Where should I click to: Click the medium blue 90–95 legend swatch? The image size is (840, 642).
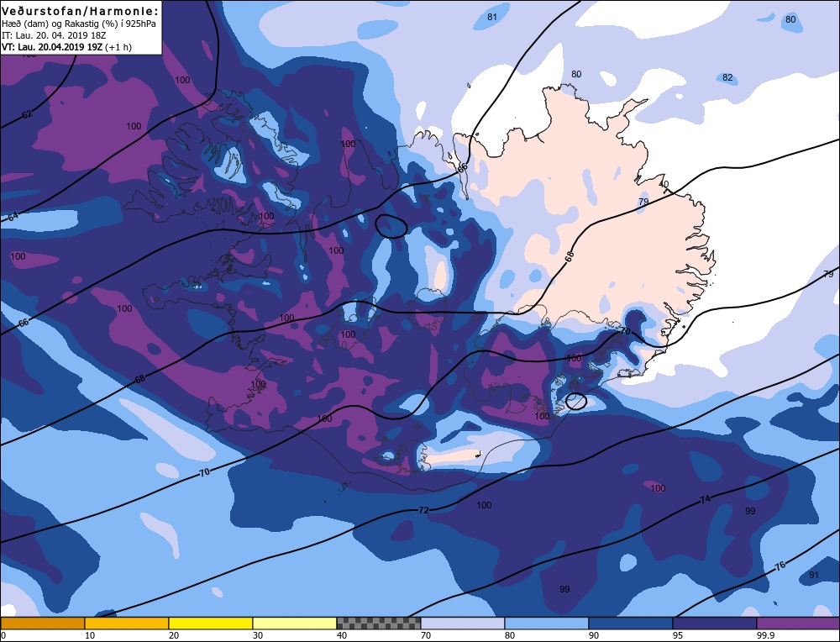tap(631, 624)
